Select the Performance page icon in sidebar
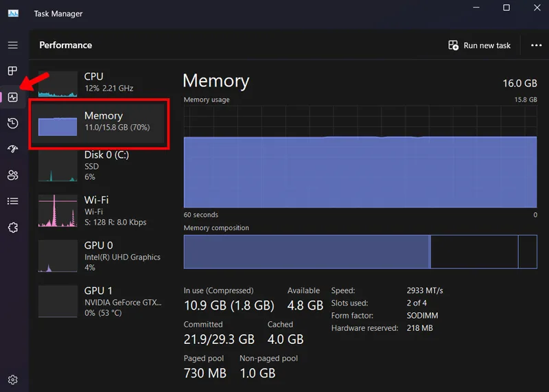The height and width of the screenshot is (392, 549). 13,97
